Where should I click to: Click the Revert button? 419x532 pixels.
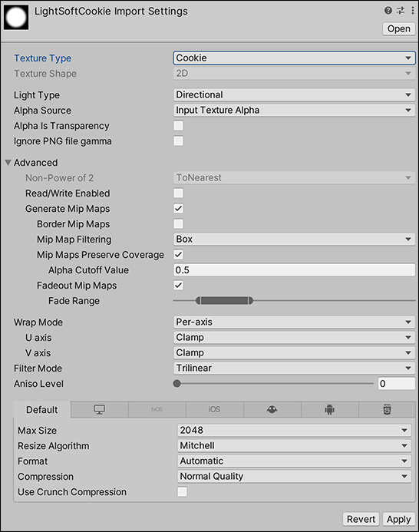point(361,519)
